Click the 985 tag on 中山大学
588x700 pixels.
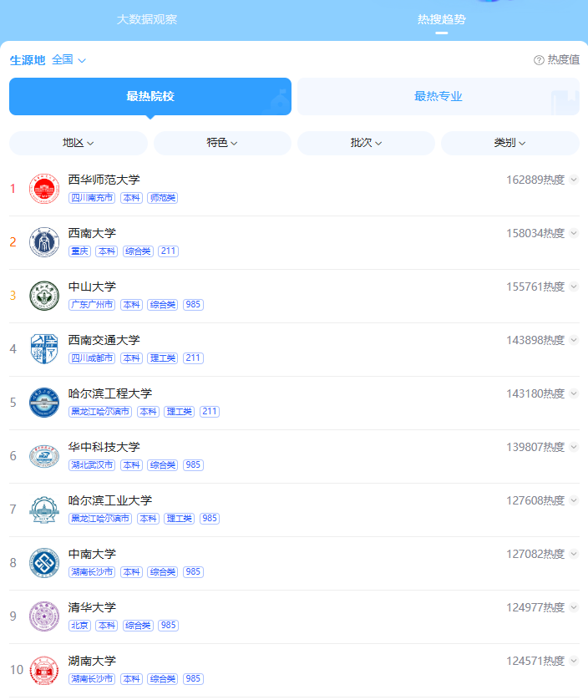pyautogui.click(x=193, y=304)
